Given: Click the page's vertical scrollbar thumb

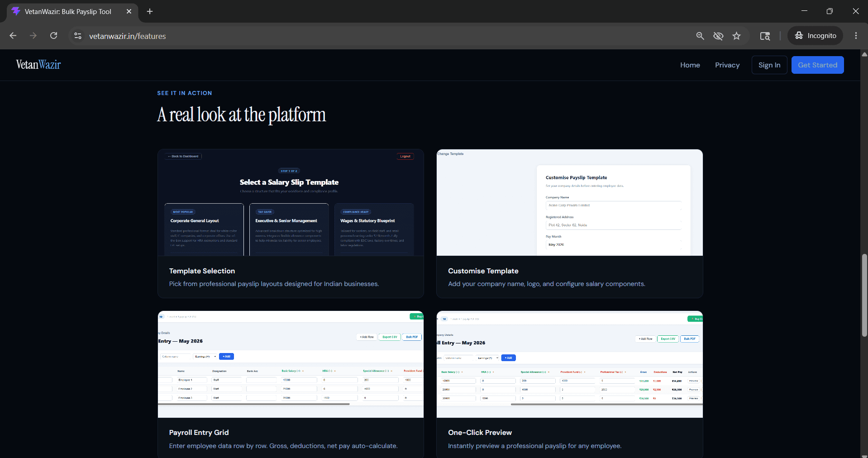Looking at the screenshot, I should click(864, 295).
